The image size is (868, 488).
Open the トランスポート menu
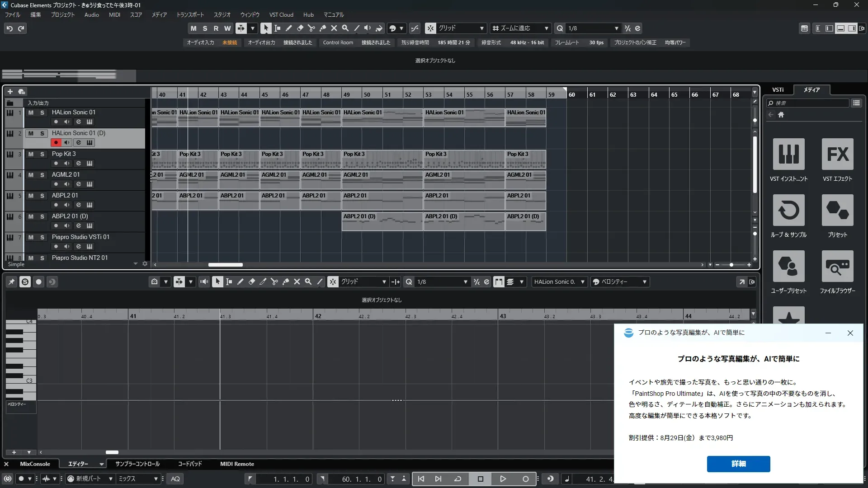coord(190,15)
